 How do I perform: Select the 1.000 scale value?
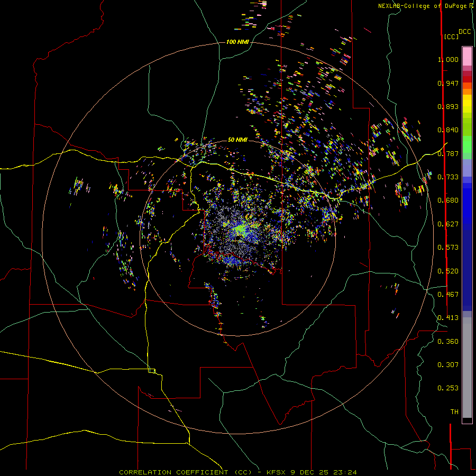click(x=448, y=59)
